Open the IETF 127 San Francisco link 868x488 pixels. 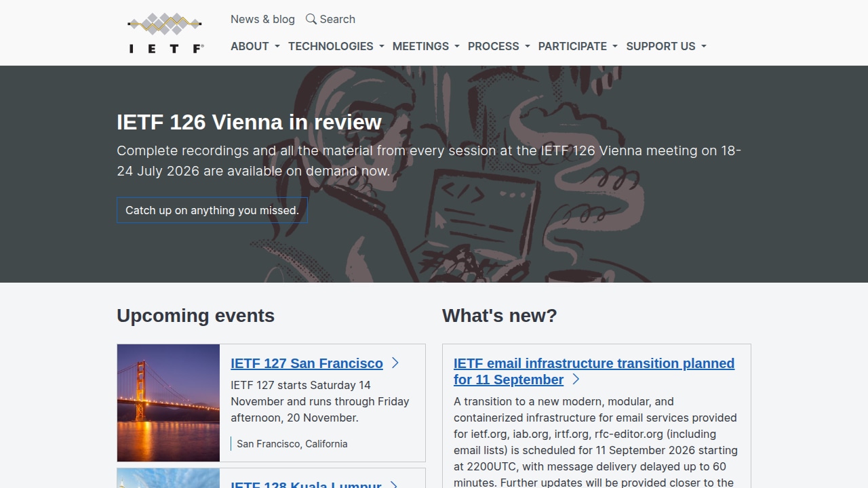click(307, 363)
